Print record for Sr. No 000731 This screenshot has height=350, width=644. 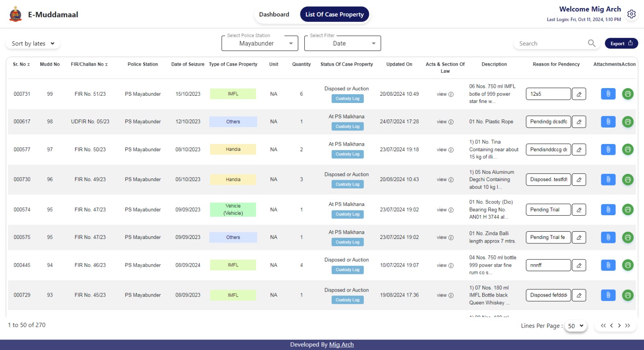(627, 94)
